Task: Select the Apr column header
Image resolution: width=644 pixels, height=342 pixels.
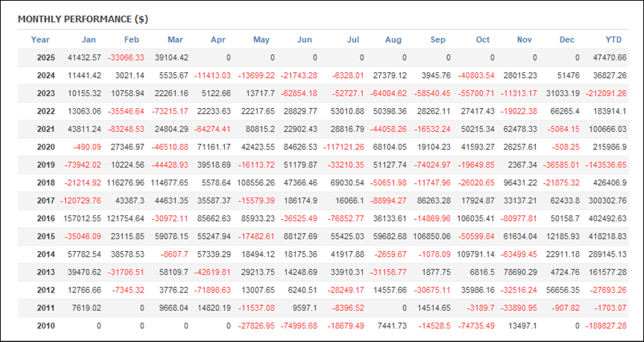Action: tap(218, 40)
